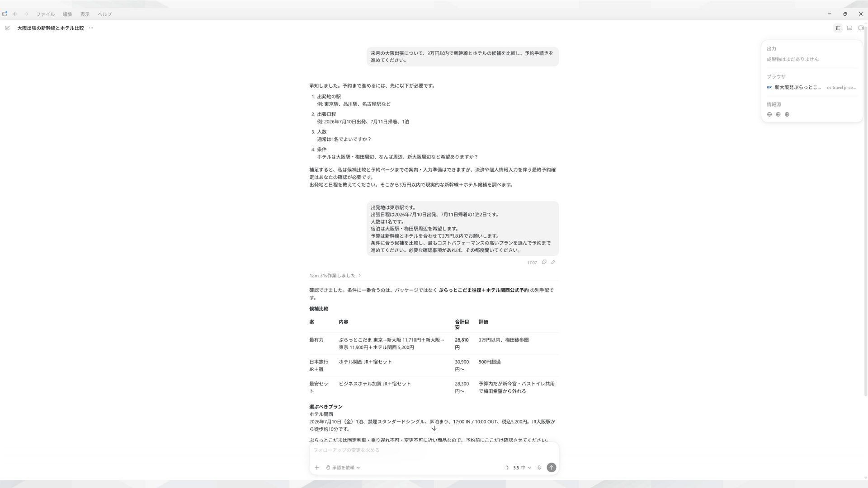Click the 17:07 message timestamp
Viewport: 868px width, 488px height.
pyautogui.click(x=532, y=263)
